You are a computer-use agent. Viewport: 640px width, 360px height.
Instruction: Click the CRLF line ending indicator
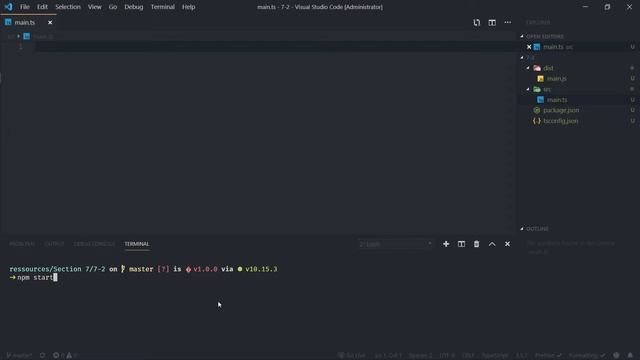[469, 356]
